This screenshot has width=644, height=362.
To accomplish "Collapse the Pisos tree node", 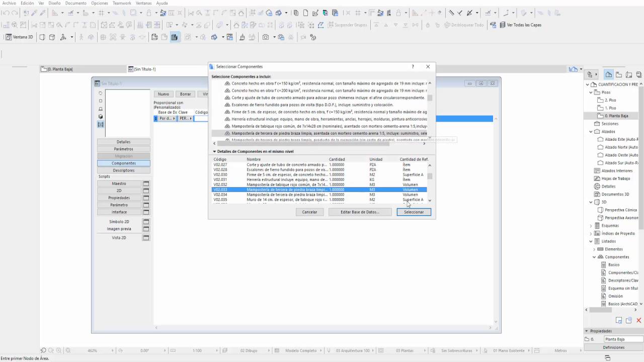I will point(591,93).
